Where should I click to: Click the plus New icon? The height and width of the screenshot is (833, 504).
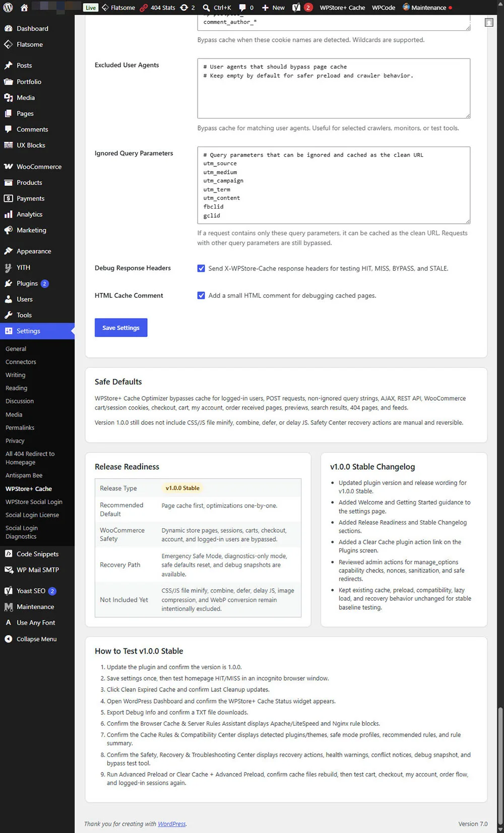[x=265, y=8]
